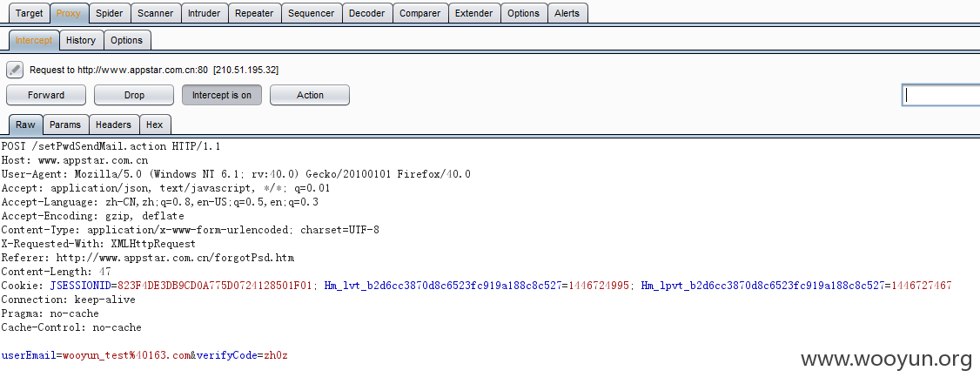Image resolution: width=980 pixels, height=384 pixels.
Task: Switch to the Hex view
Action: point(154,125)
